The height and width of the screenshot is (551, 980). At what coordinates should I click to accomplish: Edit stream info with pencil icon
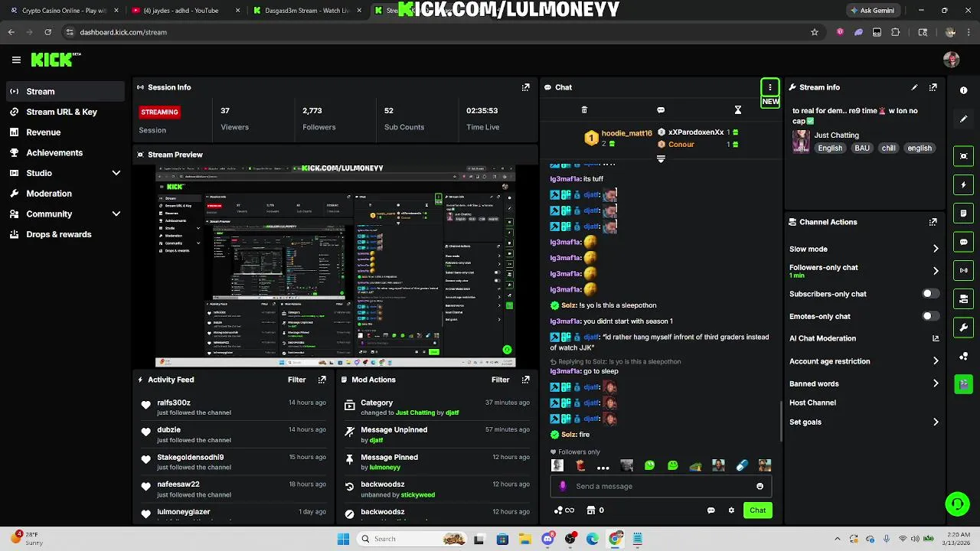pyautogui.click(x=914, y=87)
